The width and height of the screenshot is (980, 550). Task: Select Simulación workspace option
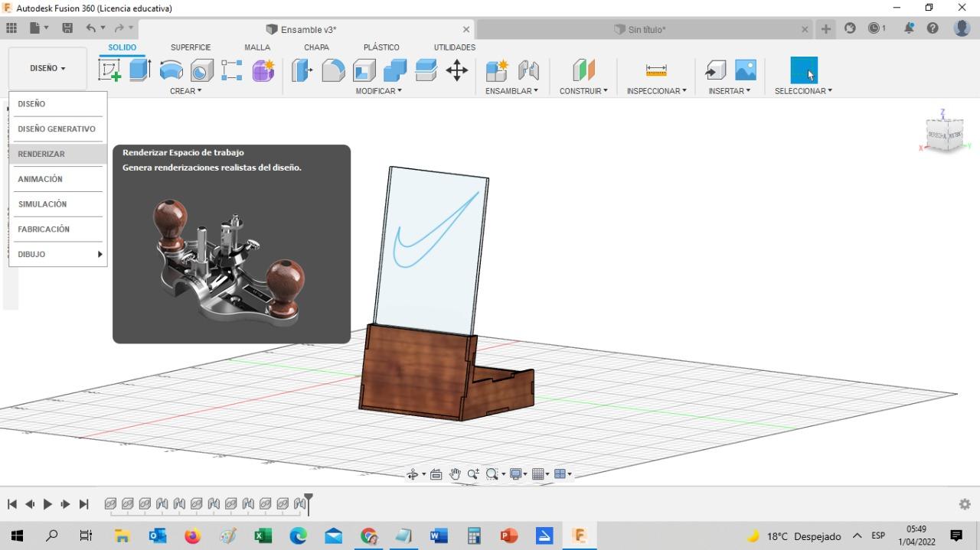tap(42, 204)
